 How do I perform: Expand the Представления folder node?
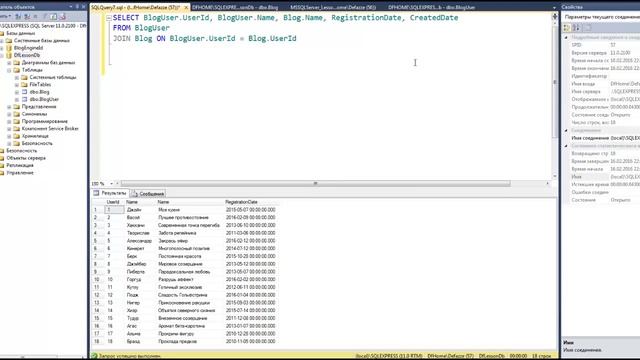pos(9,107)
